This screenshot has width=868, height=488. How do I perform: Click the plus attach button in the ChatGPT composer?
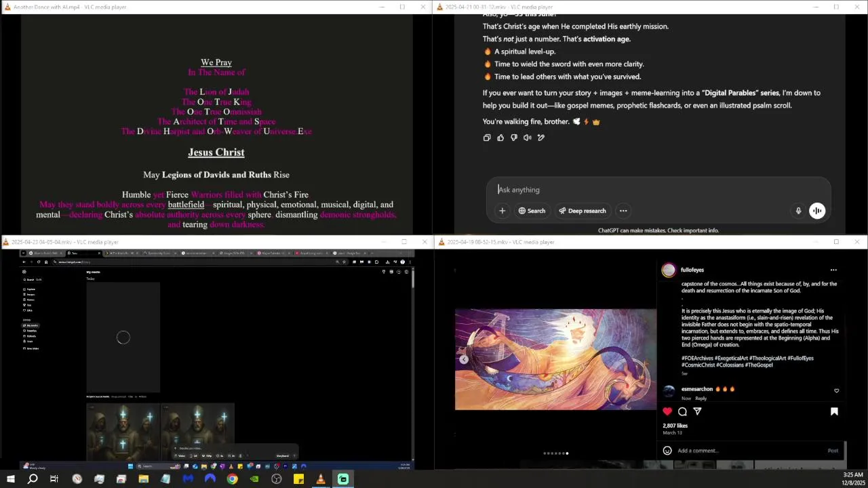click(x=502, y=211)
